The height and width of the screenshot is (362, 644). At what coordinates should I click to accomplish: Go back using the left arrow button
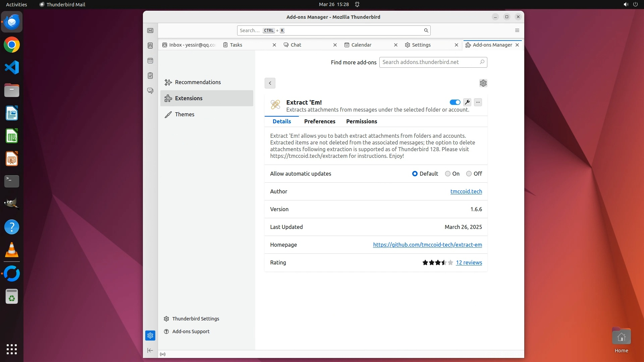(x=270, y=83)
